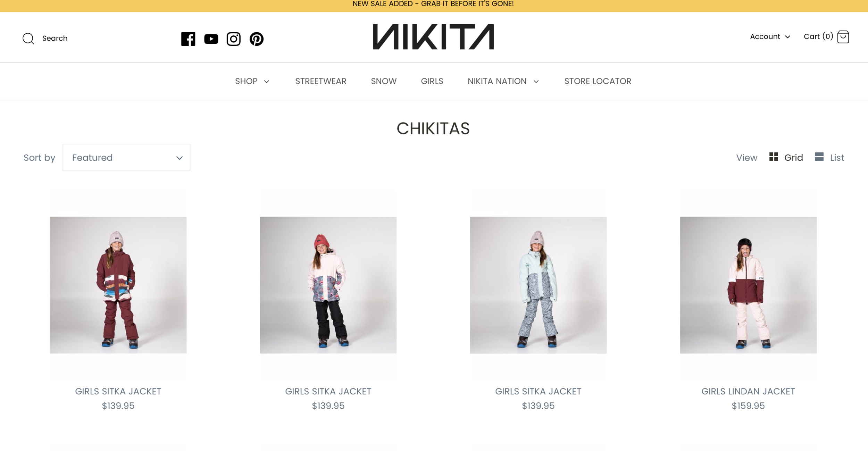Open the GIRLS menu item
The height and width of the screenshot is (451, 868).
[x=432, y=81]
